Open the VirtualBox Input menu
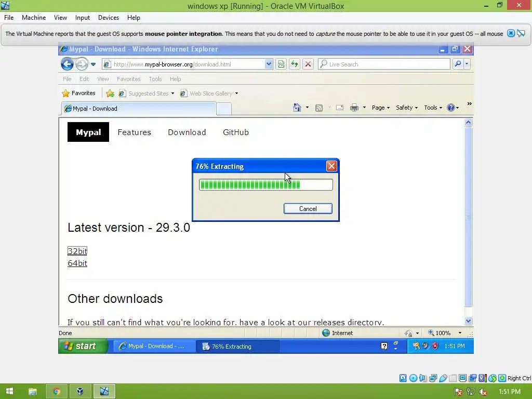 (83, 18)
